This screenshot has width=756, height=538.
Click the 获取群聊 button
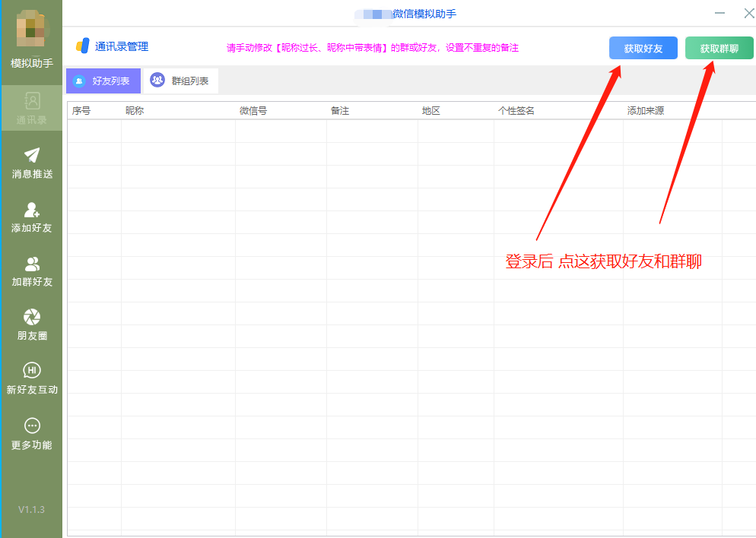[719, 48]
